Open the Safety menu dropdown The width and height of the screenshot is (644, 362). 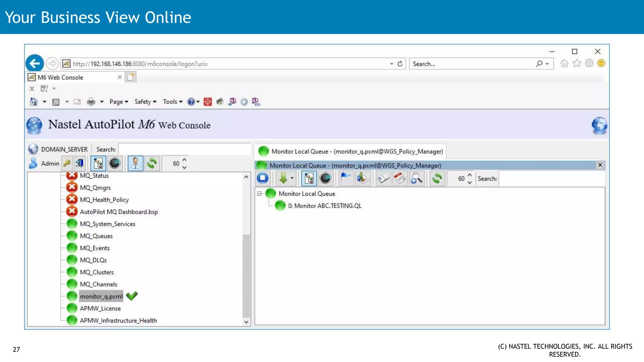[145, 101]
